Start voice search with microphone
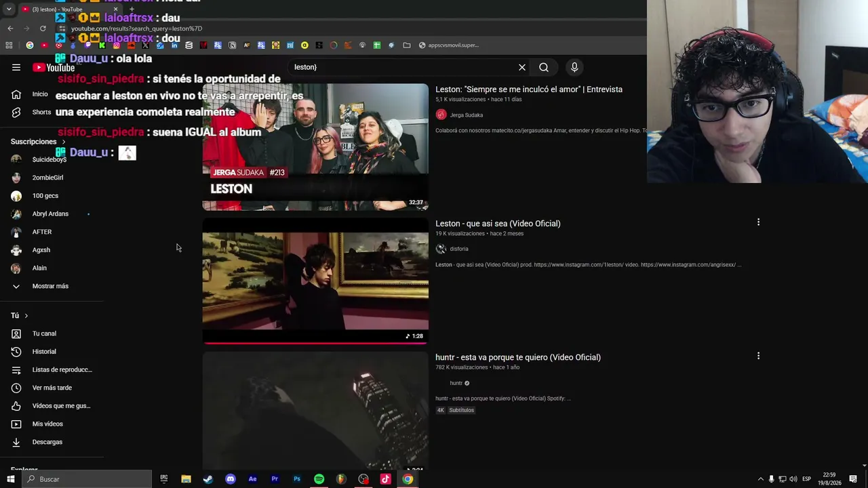 pos(574,67)
